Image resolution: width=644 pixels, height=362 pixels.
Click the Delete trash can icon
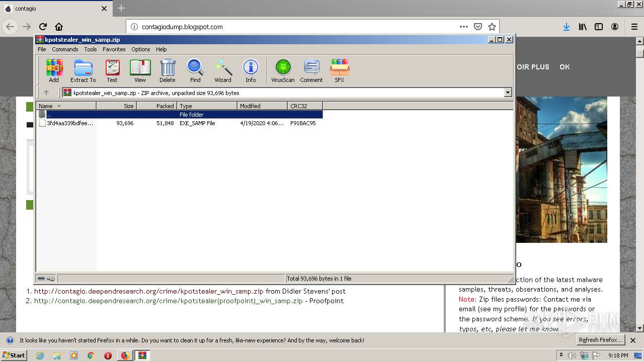pyautogui.click(x=168, y=70)
